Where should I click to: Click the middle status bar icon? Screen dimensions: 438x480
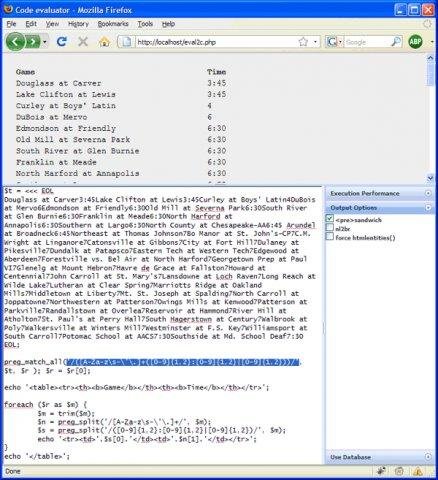[399, 471]
